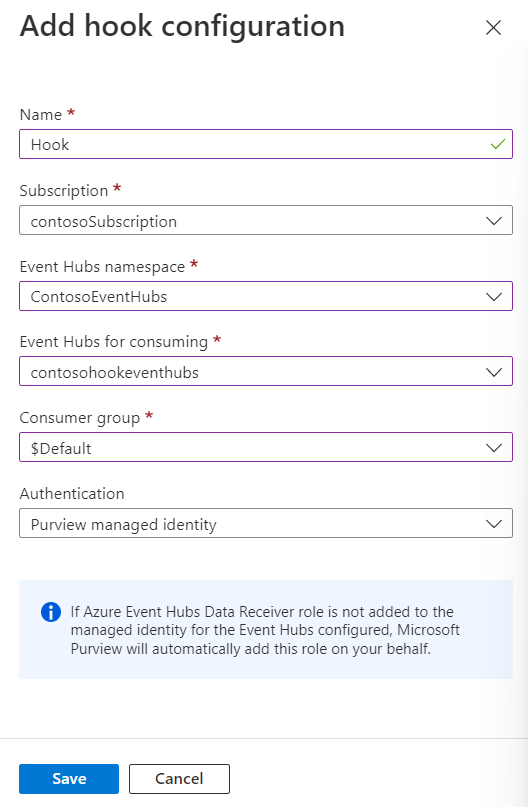528x807 pixels.
Task: Cancel the hook configuration
Action: pos(179,779)
